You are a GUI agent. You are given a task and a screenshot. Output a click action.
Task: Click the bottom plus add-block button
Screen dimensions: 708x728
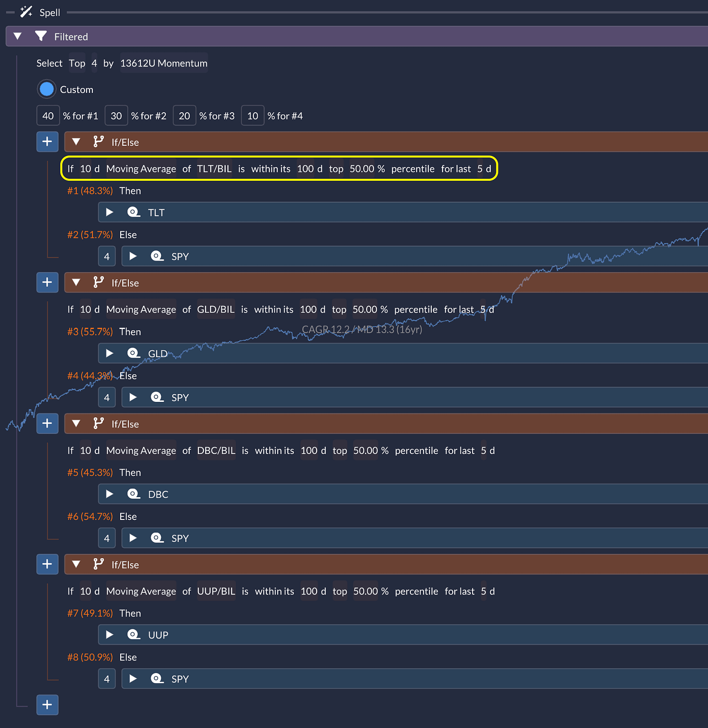47,705
